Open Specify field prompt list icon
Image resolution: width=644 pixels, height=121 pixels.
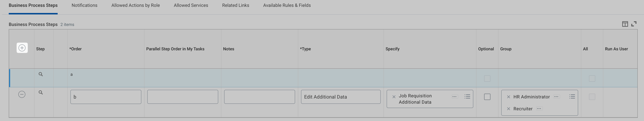(x=467, y=97)
